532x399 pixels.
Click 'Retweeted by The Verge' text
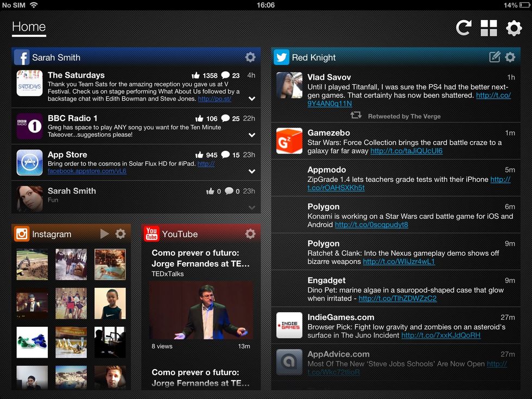(x=404, y=116)
